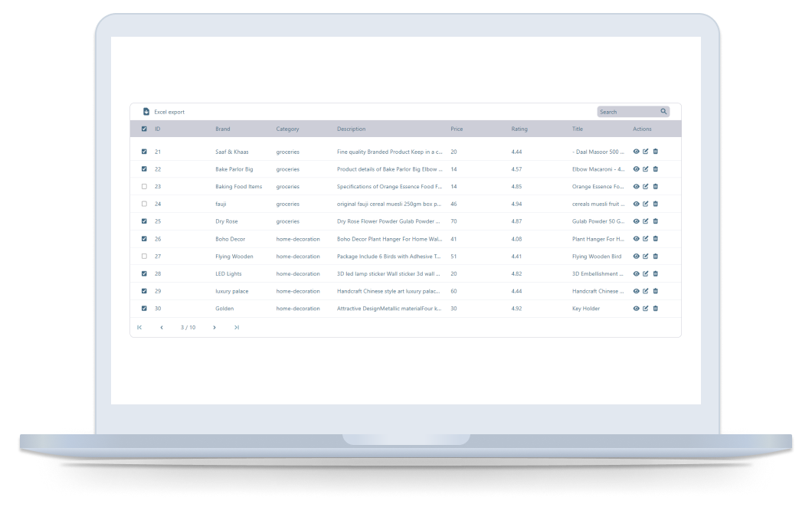View details for Baking Food Items row
This screenshot has width=812, height=507.
pos(637,186)
